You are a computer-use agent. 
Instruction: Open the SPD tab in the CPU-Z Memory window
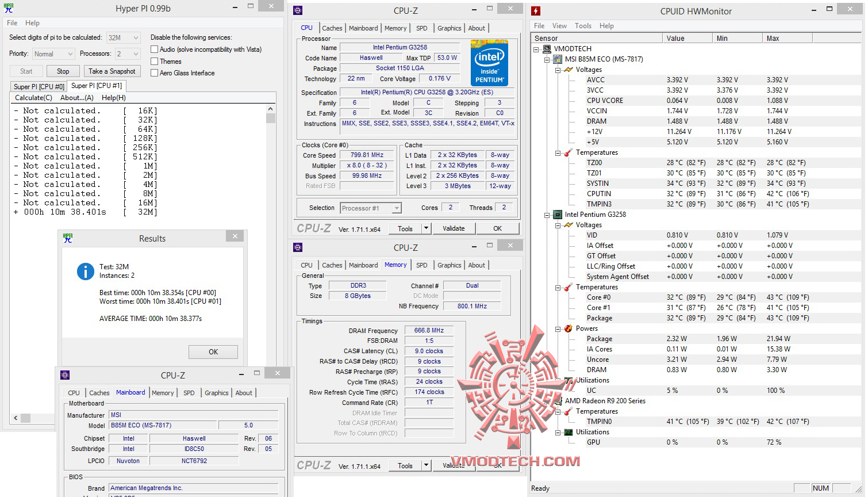(x=422, y=265)
